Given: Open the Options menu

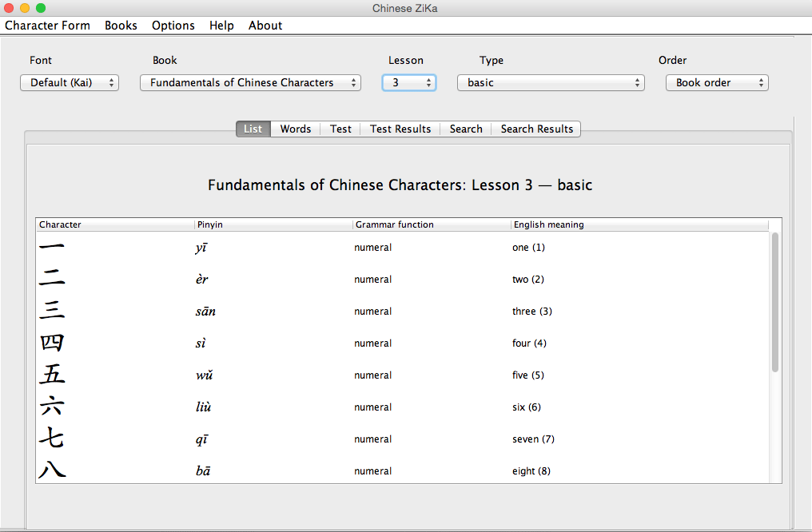Looking at the screenshot, I should click(173, 26).
